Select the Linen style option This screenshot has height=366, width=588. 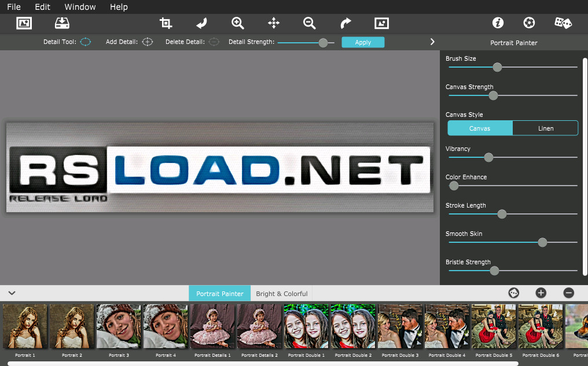pyautogui.click(x=546, y=128)
